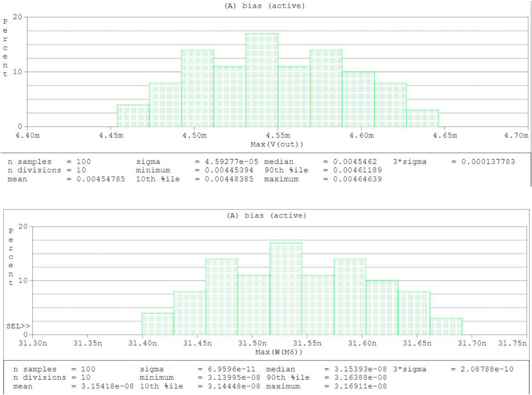Select the 3*sigma value 0.000137783
532x395 pixels.
[488, 162]
